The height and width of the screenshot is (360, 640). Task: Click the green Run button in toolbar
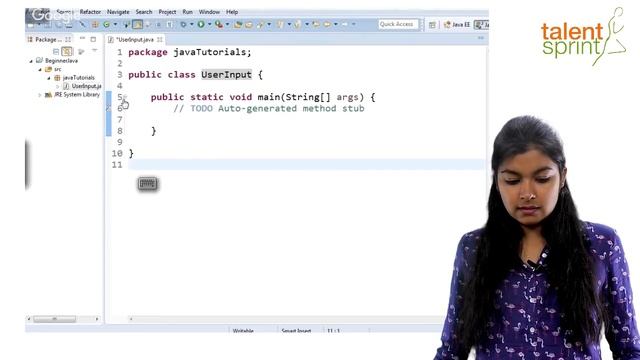point(201,24)
